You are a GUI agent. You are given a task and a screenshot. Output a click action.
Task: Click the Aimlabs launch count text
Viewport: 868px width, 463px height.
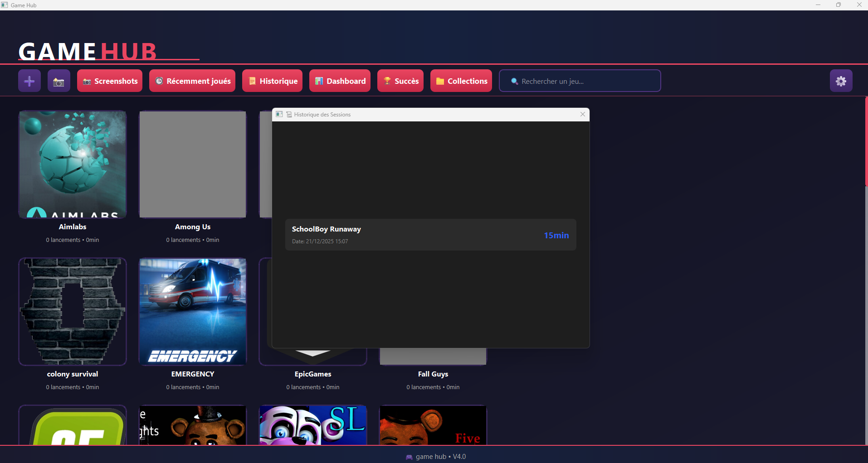pyautogui.click(x=73, y=240)
